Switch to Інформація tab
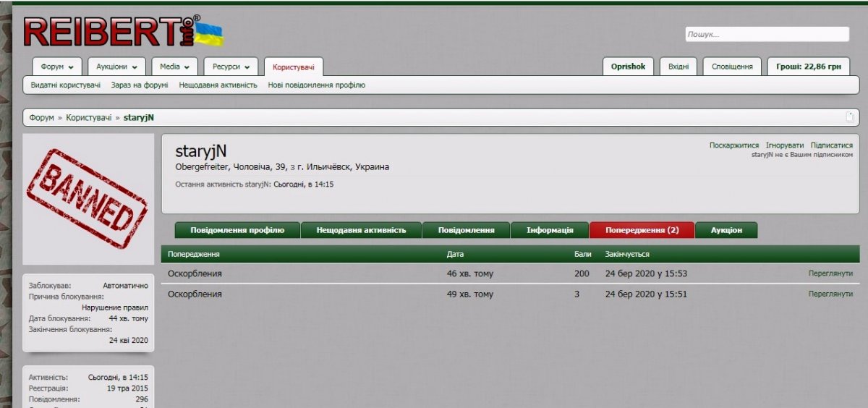The height and width of the screenshot is (408, 868). [550, 230]
